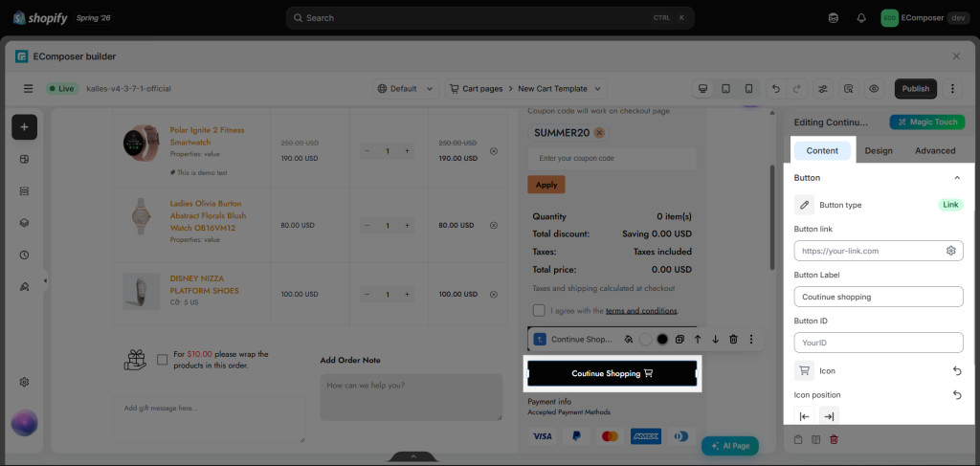Move the Continue Shopping element down

[x=716, y=339]
